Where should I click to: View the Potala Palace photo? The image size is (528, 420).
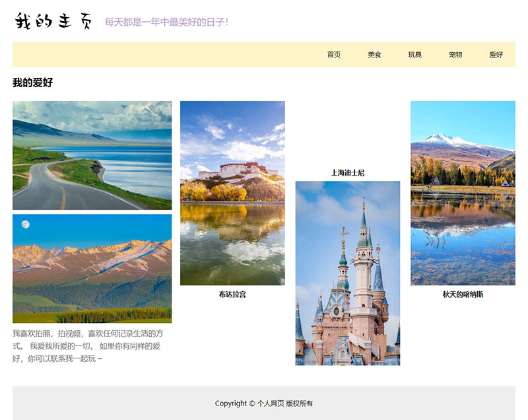(232, 193)
